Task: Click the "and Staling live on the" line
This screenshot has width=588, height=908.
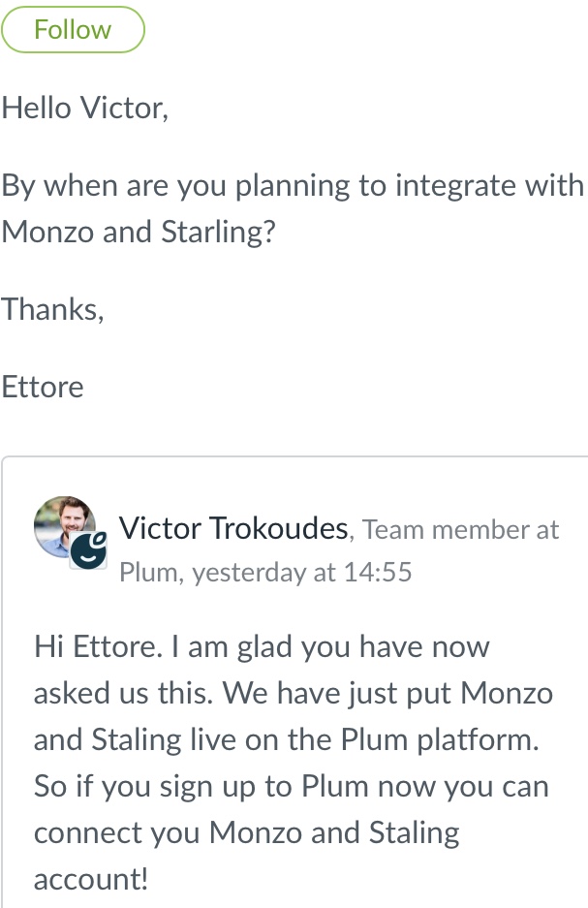Action: (x=287, y=739)
